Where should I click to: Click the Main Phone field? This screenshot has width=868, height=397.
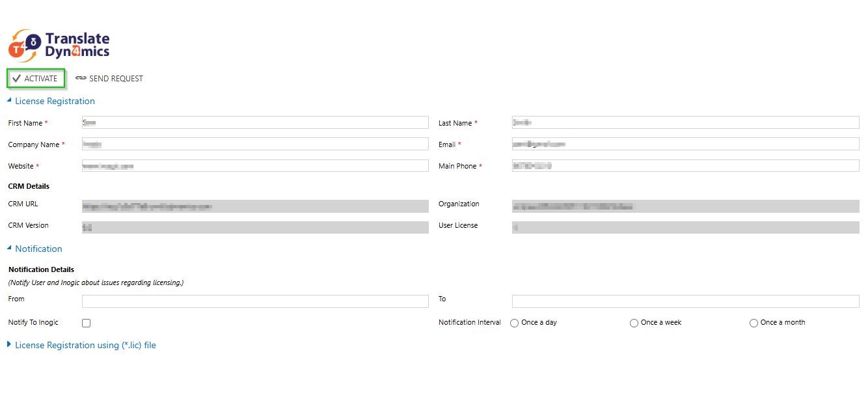[x=685, y=166]
